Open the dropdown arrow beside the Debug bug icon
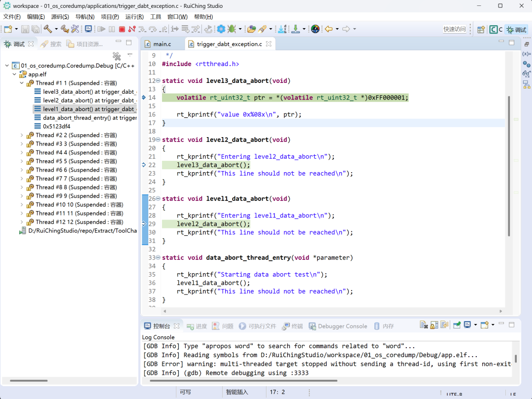 [240, 30]
